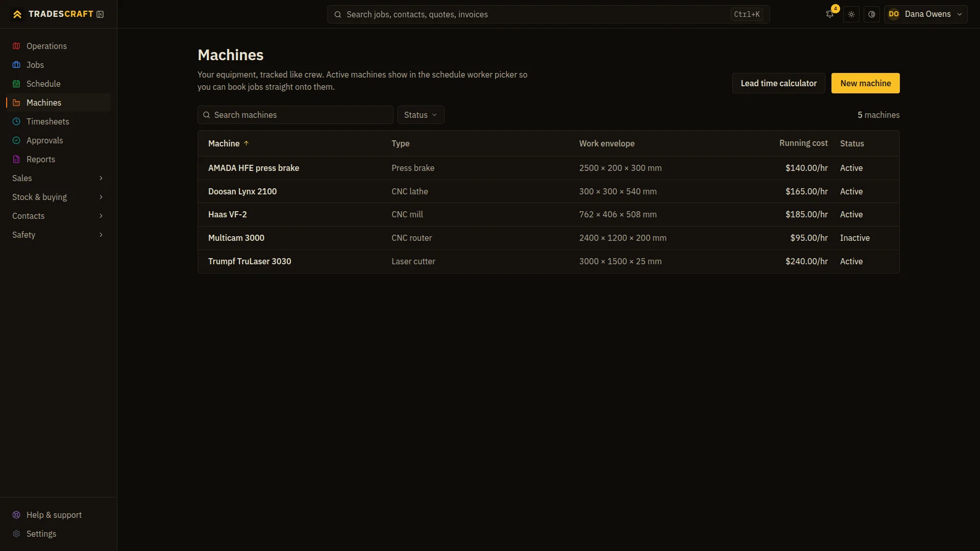
Task: Click the Ctrl+K shortcut badge
Action: [x=747, y=14]
